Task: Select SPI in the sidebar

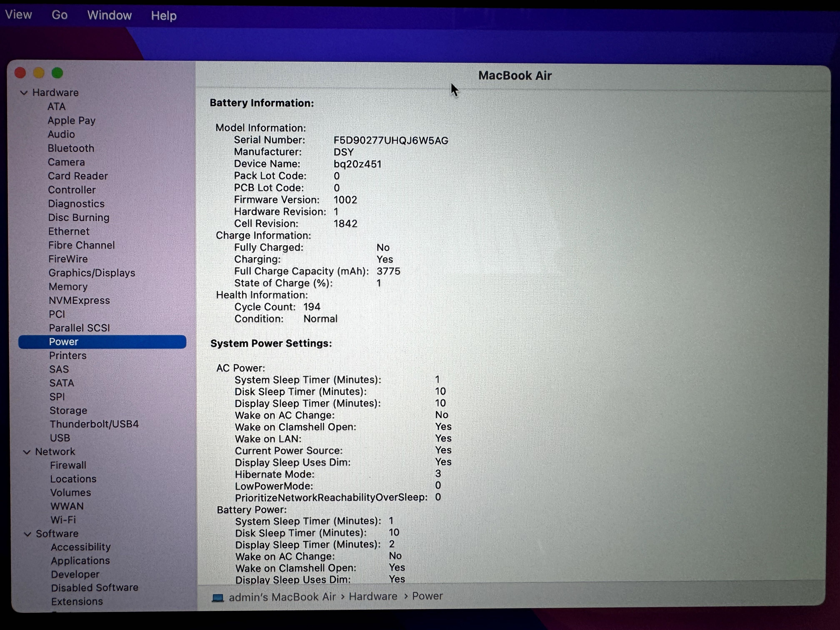Action: pos(57,397)
